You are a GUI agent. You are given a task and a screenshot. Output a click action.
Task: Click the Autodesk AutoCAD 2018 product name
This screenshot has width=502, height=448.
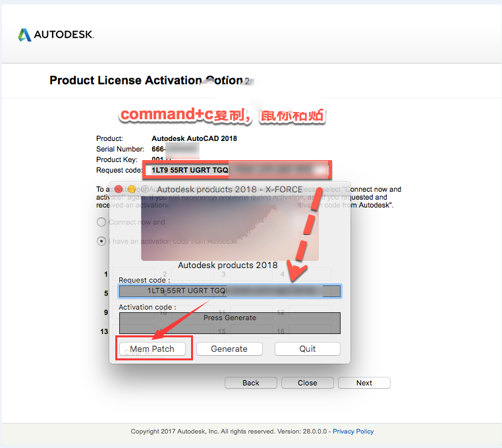coord(194,138)
